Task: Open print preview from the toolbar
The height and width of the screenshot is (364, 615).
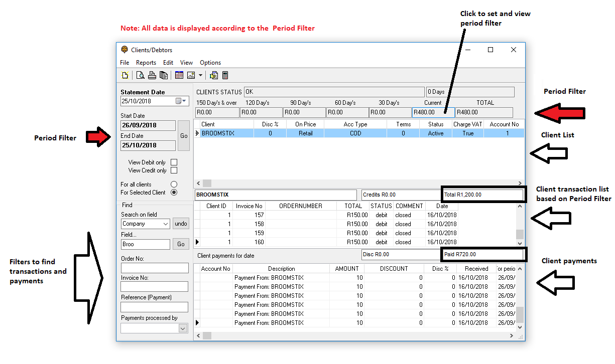Action: pos(140,75)
